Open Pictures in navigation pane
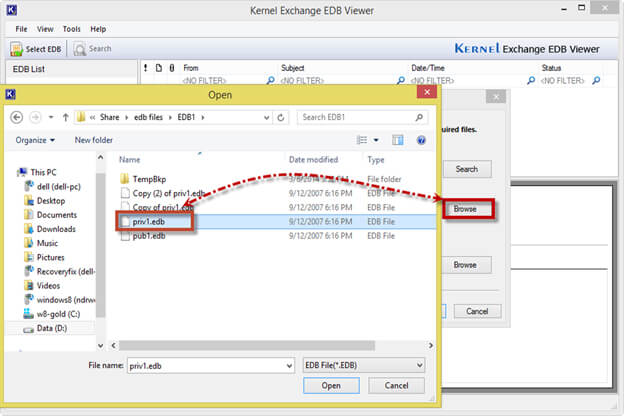The height and width of the screenshot is (416, 624). click(x=50, y=258)
